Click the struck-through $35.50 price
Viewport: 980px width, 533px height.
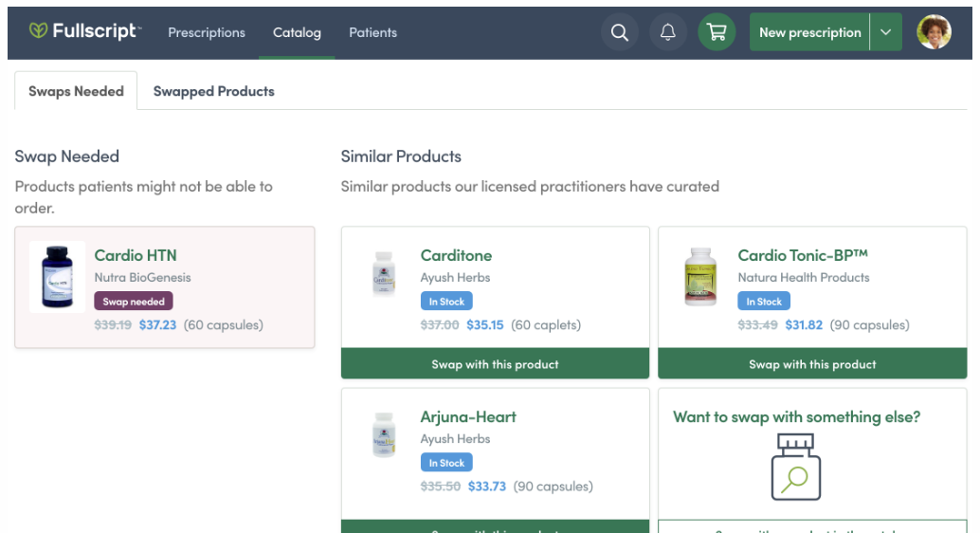point(441,487)
